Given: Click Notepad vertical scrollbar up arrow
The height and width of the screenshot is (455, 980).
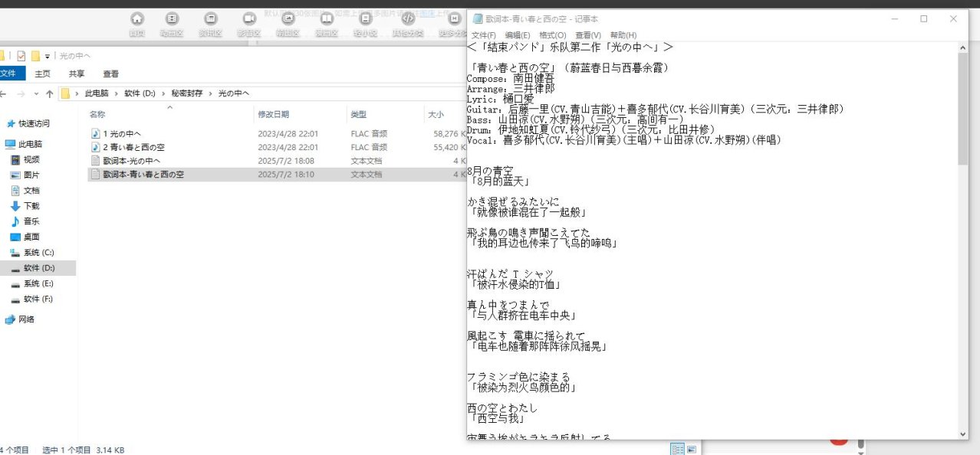Looking at the screenshot, I should (962, 48).
